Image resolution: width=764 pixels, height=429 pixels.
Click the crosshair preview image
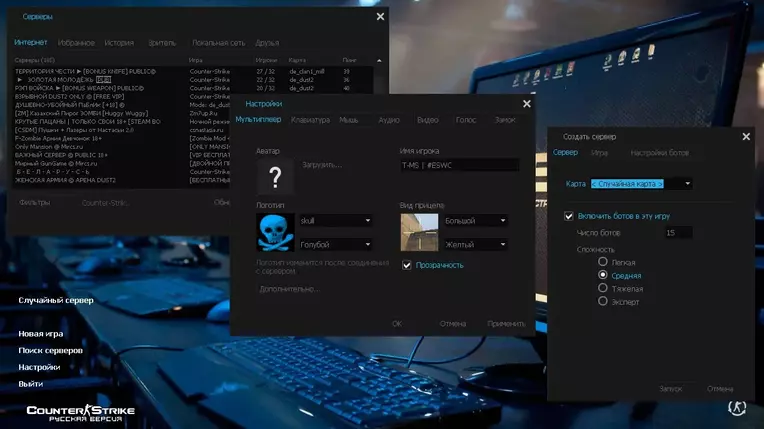point(420,233)
